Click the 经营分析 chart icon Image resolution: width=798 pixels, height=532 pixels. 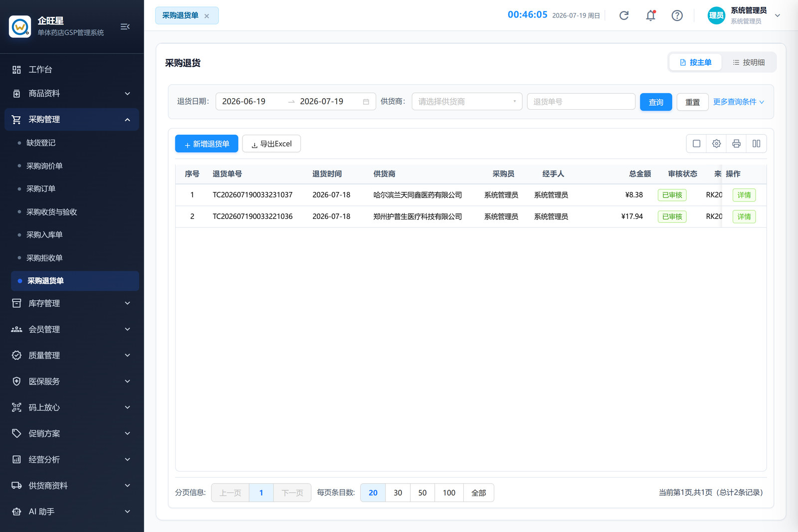tap(16, 459)
